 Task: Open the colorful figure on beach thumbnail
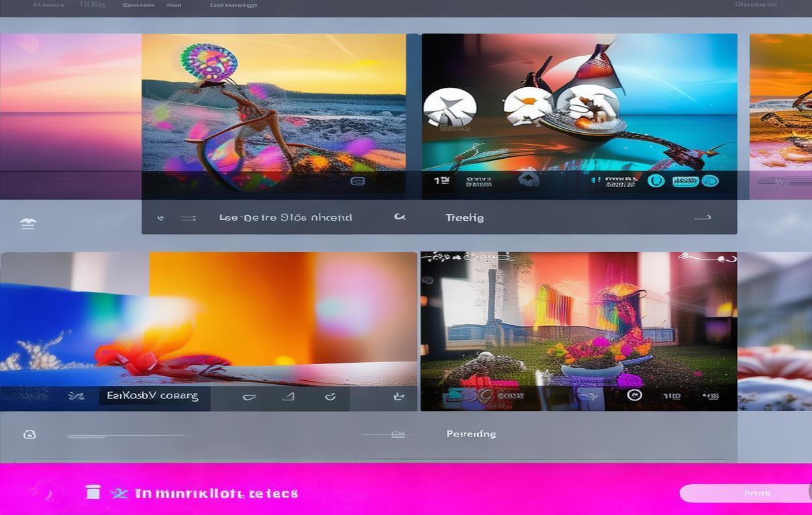point(274,116)
